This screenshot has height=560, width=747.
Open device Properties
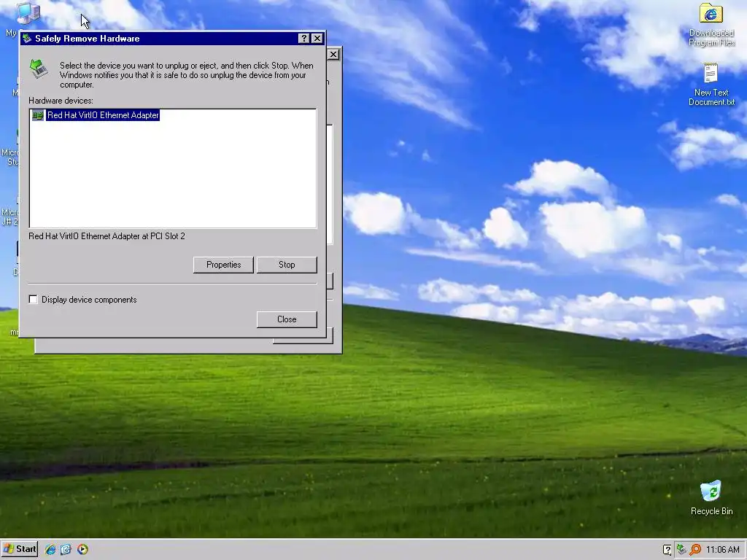click(x=223, y=265)
